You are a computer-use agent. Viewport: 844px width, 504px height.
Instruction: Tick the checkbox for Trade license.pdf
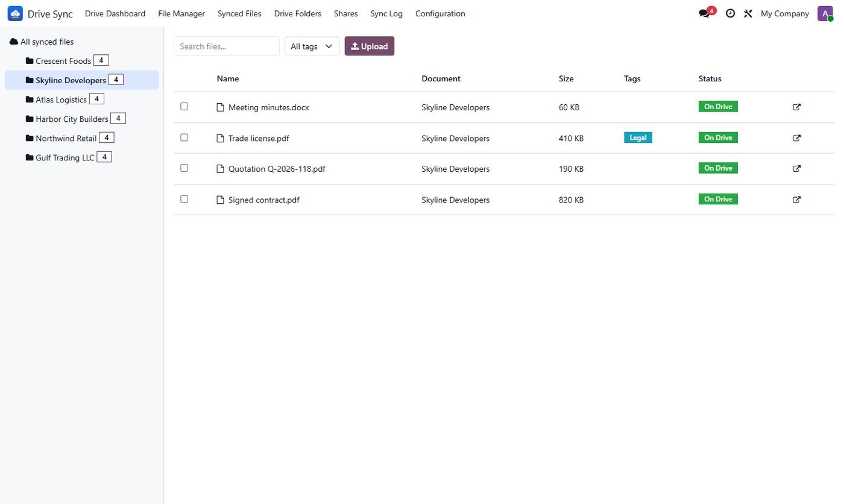184,137
